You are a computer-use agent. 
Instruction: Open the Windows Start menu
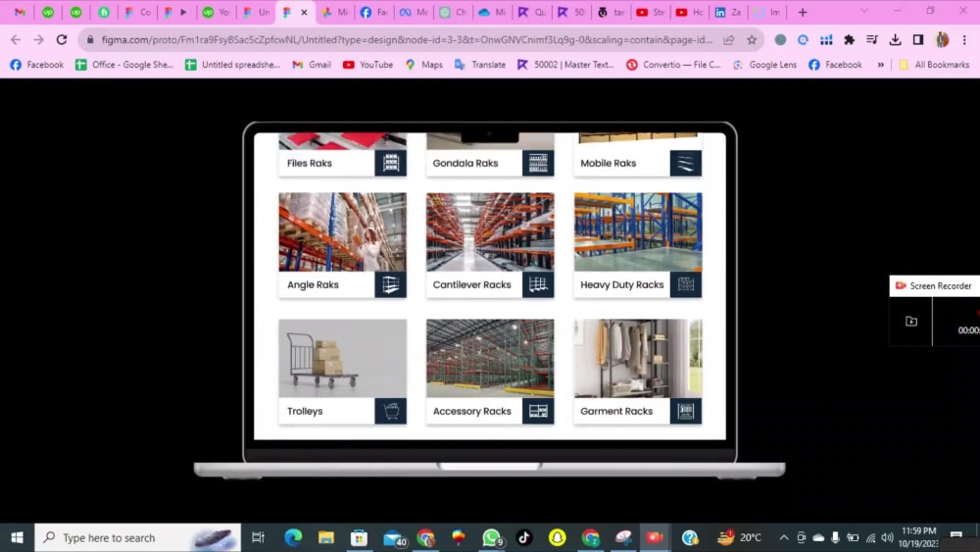[x=17, y=537]
